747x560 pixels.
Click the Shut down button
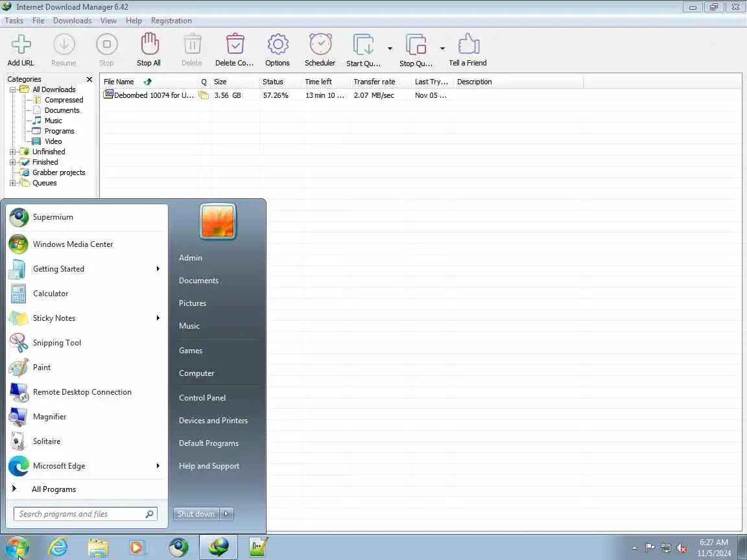[196, 514]
